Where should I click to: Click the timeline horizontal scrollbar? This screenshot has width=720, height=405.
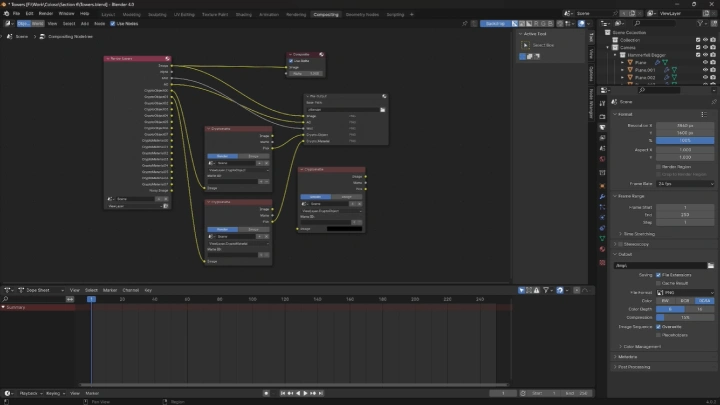(x=294, y=385)
